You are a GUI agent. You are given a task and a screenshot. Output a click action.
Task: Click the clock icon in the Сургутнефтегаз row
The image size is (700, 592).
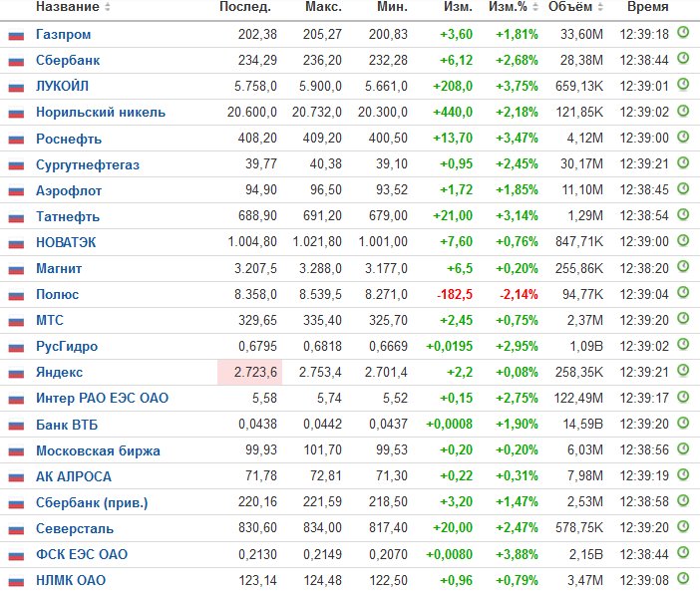[x=683, y=162]
